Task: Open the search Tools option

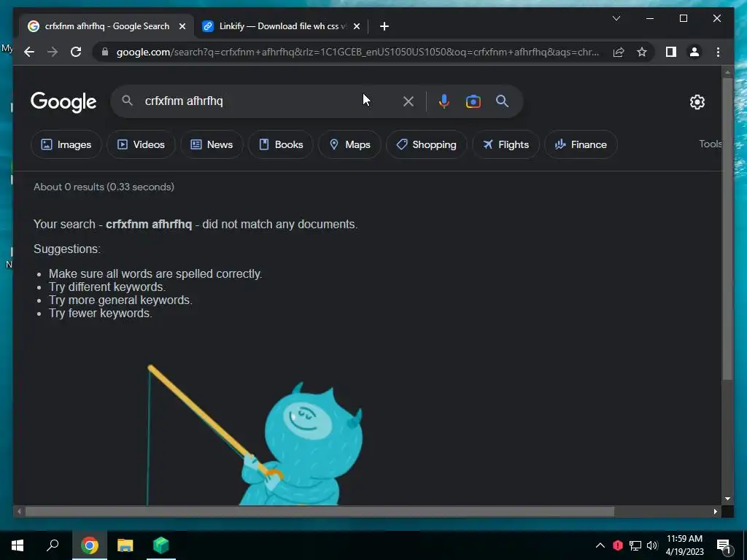Action: (711, 144)
